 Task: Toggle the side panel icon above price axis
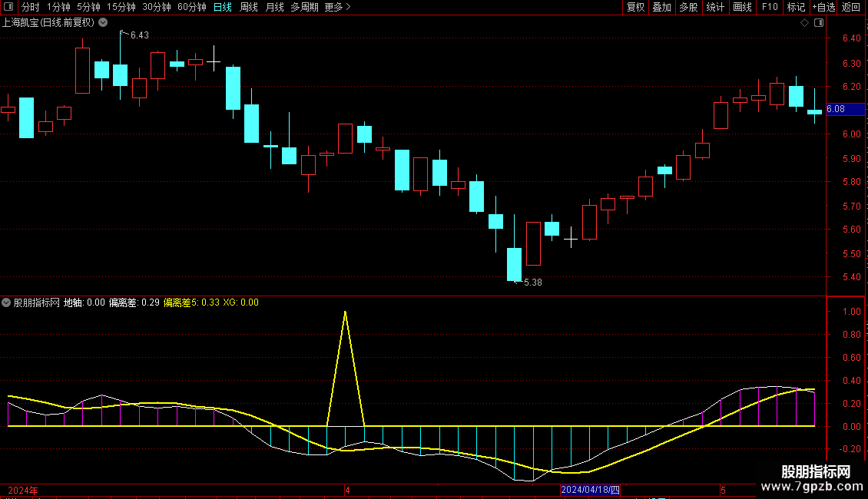(x=819, y=23)
